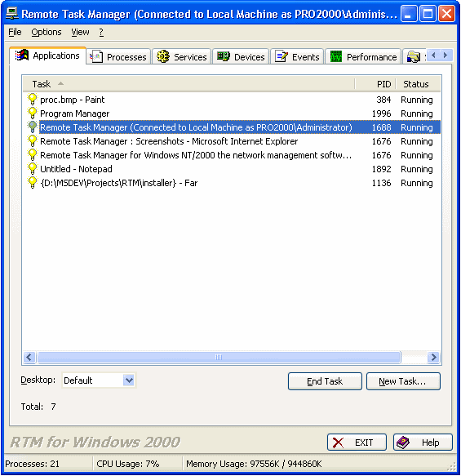Open the question mark help menu
The height and width of the screenshot is (476, 461).
pyautogui.click(x=101, y=32)
